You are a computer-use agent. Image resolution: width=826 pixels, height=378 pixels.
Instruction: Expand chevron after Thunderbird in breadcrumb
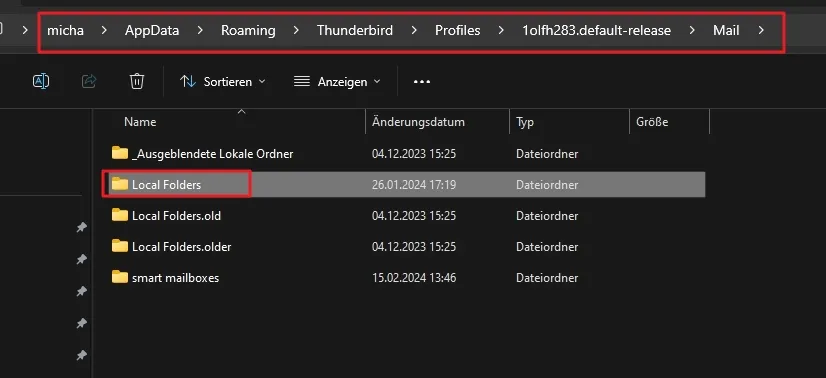(414, 31)
